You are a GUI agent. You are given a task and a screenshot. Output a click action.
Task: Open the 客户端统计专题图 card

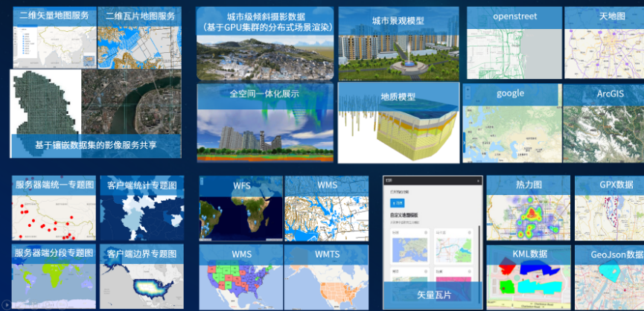pyautogui.click(x=142, y=208)
